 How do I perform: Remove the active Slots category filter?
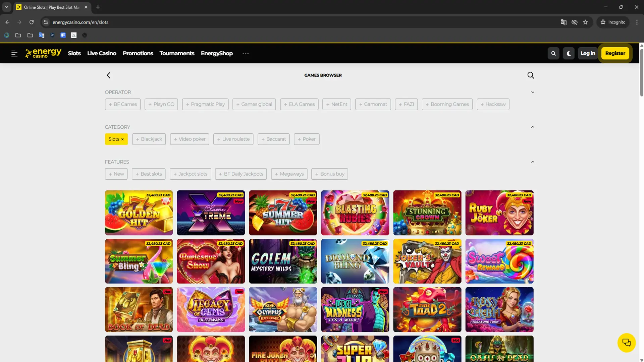pyautogui.click(x=122, y=139)
